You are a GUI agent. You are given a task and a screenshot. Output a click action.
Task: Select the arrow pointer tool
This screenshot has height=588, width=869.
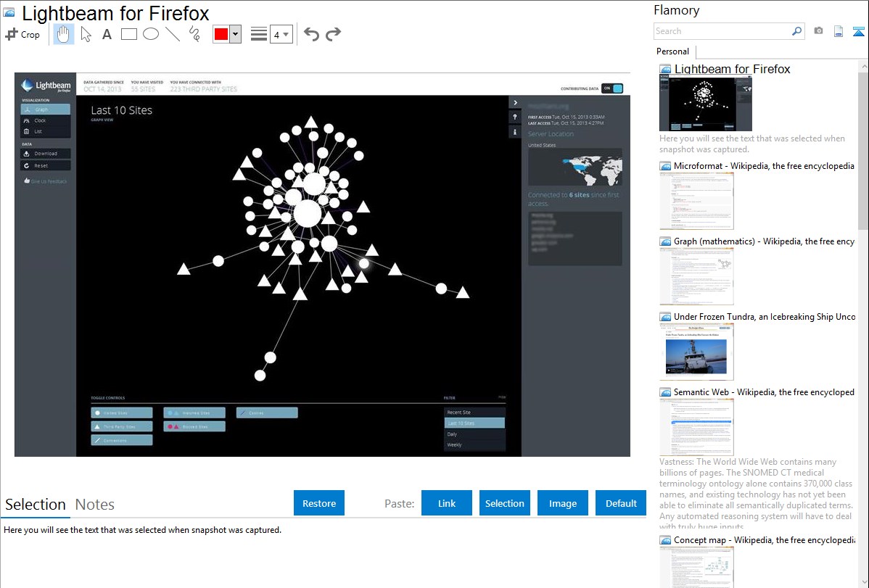click(86, 34)
